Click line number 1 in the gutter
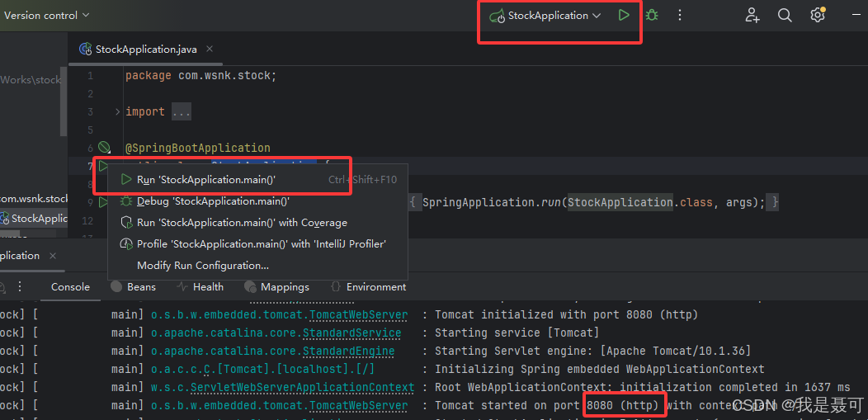868x420 pixels. point(90,75)
